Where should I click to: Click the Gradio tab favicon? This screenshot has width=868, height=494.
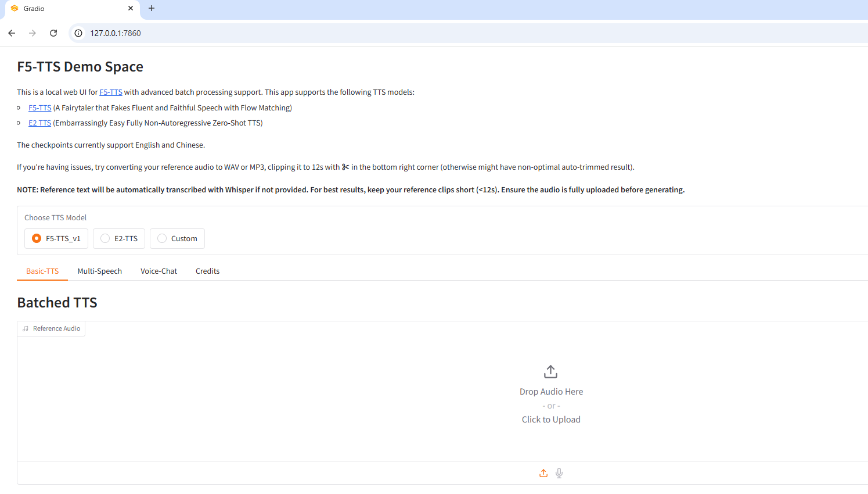point(15,8)
